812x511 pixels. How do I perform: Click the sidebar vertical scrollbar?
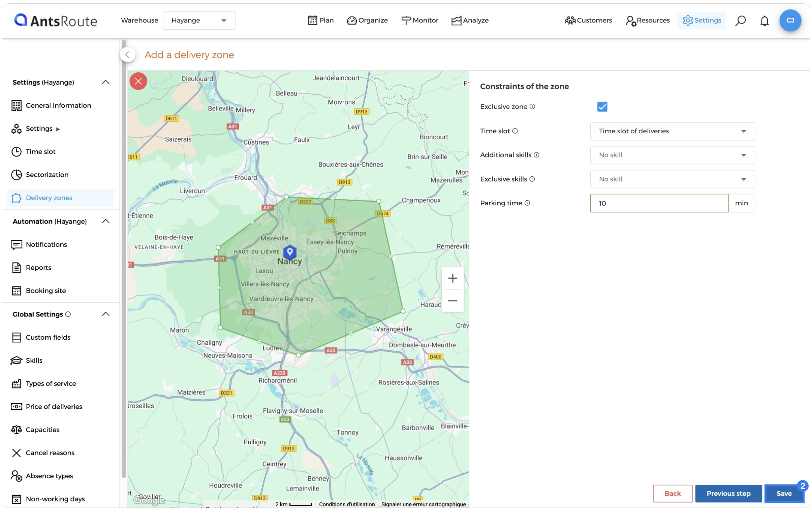(x=124, y=260)
